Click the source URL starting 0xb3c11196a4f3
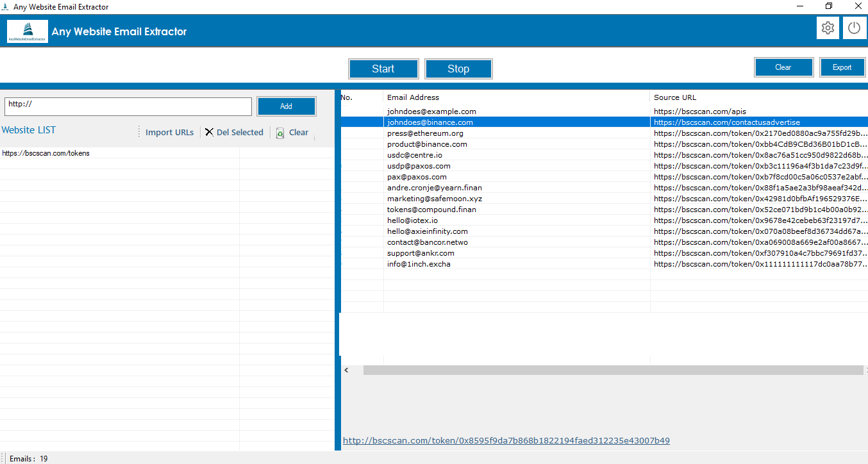Image resolution: width=868 pixels, height=464 pixels. pos(761,166)
